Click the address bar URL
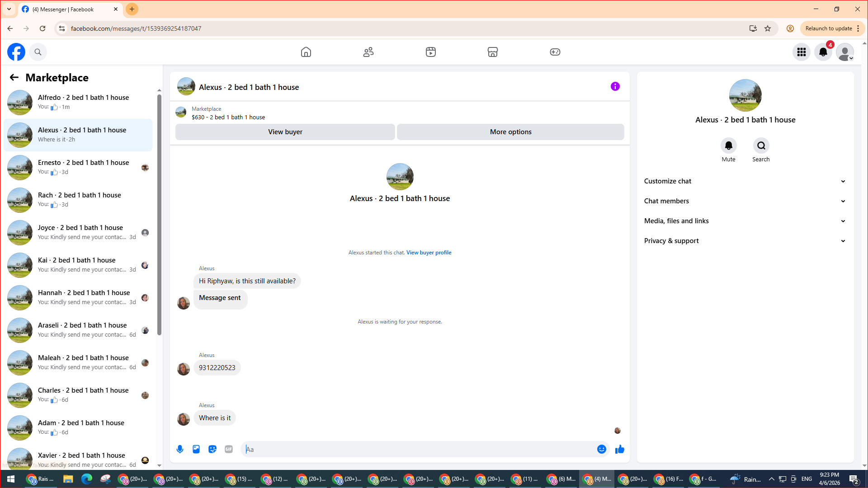Image resolution: width=868 pixels, height=488 pixels. (x=136, y=28)
